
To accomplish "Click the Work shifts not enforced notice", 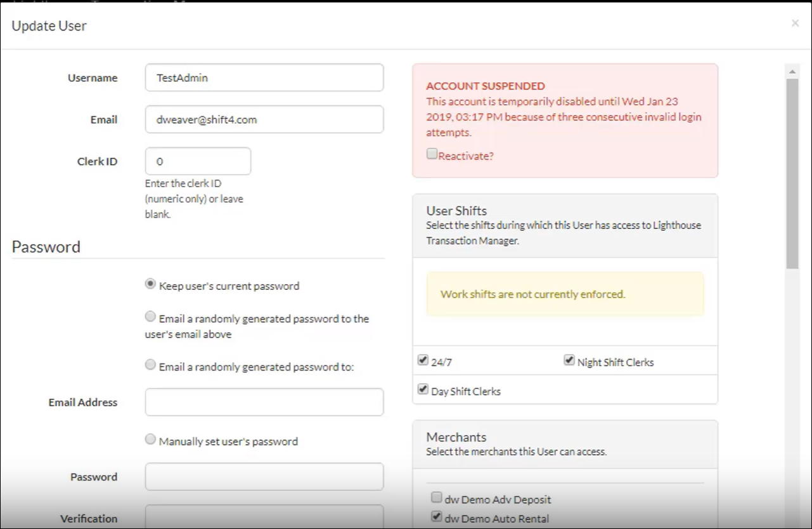I will coord(565,294).
